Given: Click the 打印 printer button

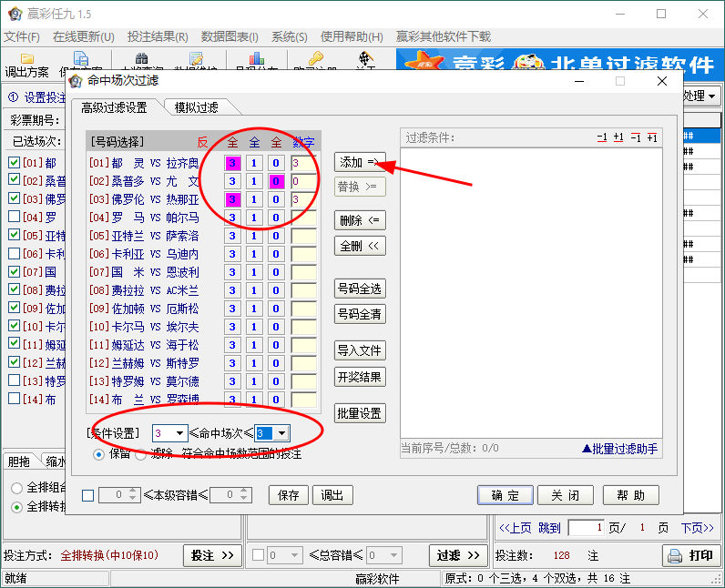Looking at the screenshot, I should click(x=691, y=555).
